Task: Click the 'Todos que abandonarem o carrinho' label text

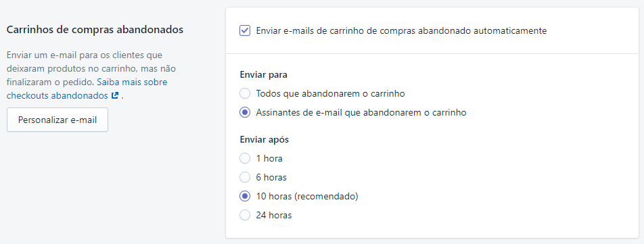Action: point(331,93)
